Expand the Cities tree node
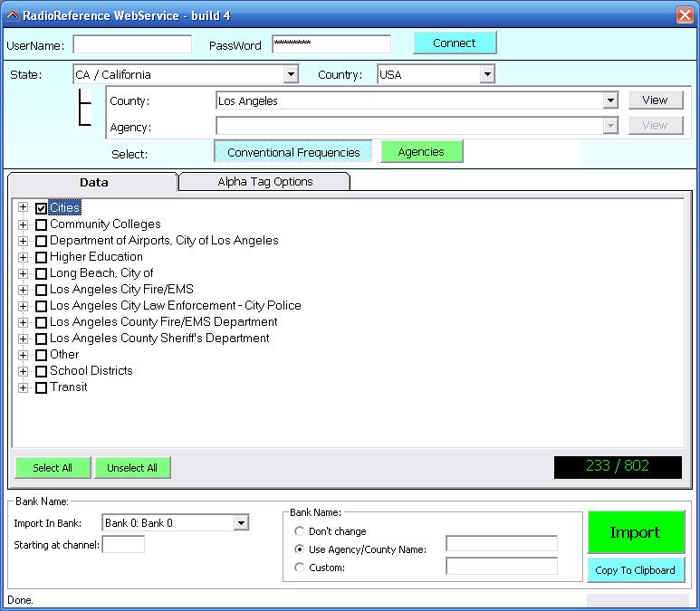 click(x=23, y=207)
